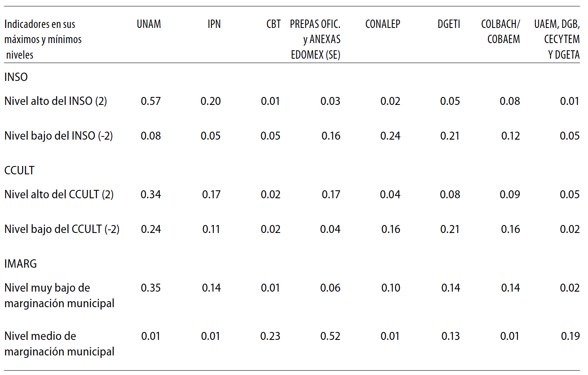This screenshot has width=588, height=375.
Task: Click 'Nivel medio de marginación municipal' label
Action: point(59,344)
